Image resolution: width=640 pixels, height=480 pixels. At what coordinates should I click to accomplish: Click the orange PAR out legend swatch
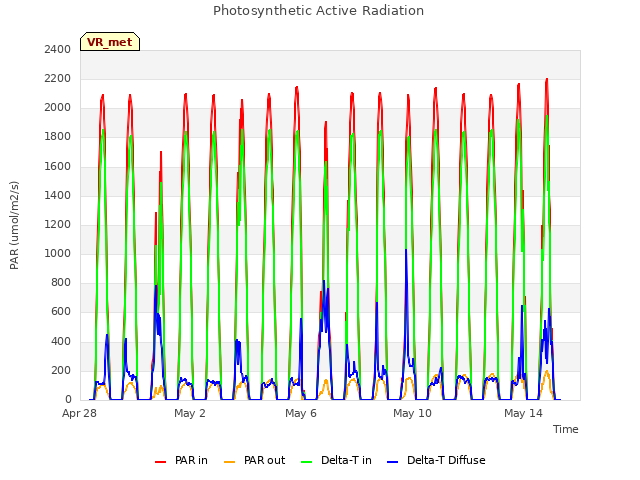(230, 462)
